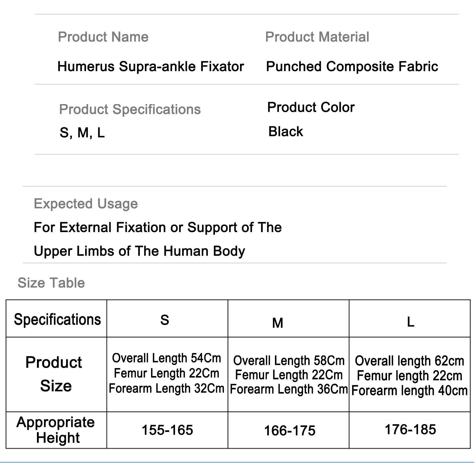Select the S column header
This screenshot has height=476, width=476.
click(x=165, y=320)
